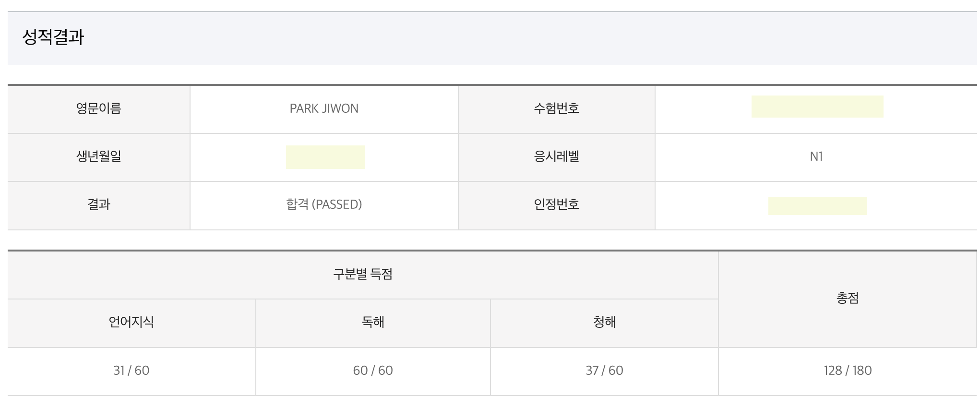Click the 구분별 득점 table header
The image size is (980, 407).
[363, 274]
